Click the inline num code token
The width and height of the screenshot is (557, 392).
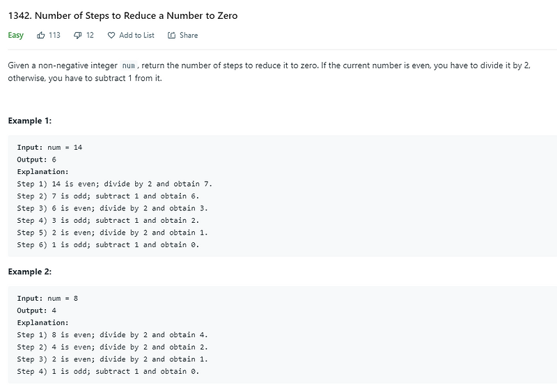(129, 65)
